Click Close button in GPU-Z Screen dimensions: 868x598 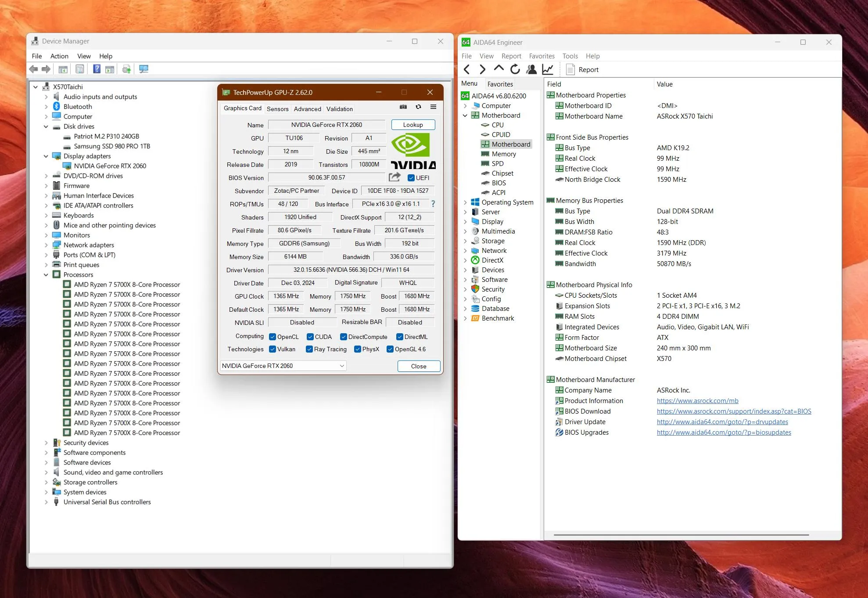click(x=419, y=366)
